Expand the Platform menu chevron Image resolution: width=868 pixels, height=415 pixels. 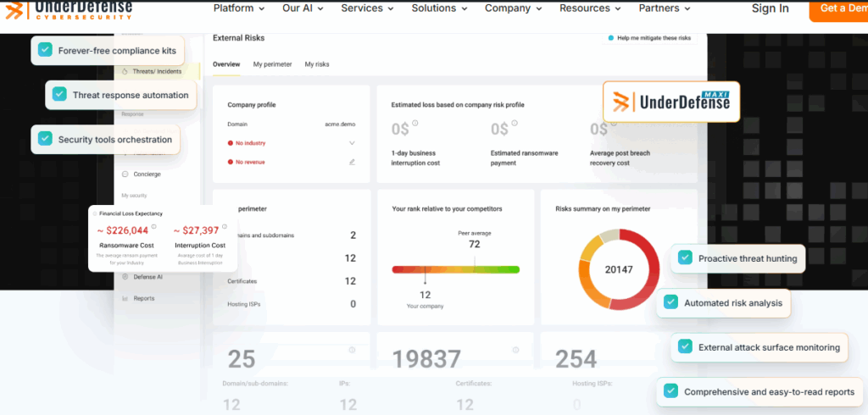point(262,8)
